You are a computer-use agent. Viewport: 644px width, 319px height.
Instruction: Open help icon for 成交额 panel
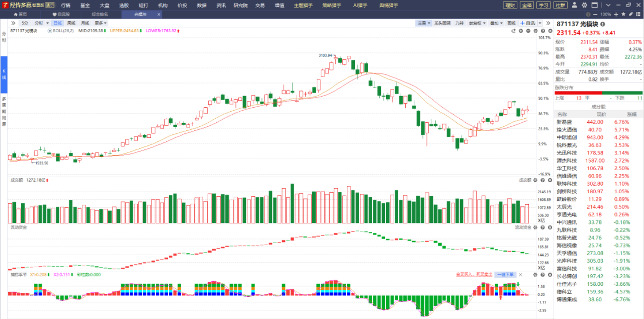click(543, 180)
